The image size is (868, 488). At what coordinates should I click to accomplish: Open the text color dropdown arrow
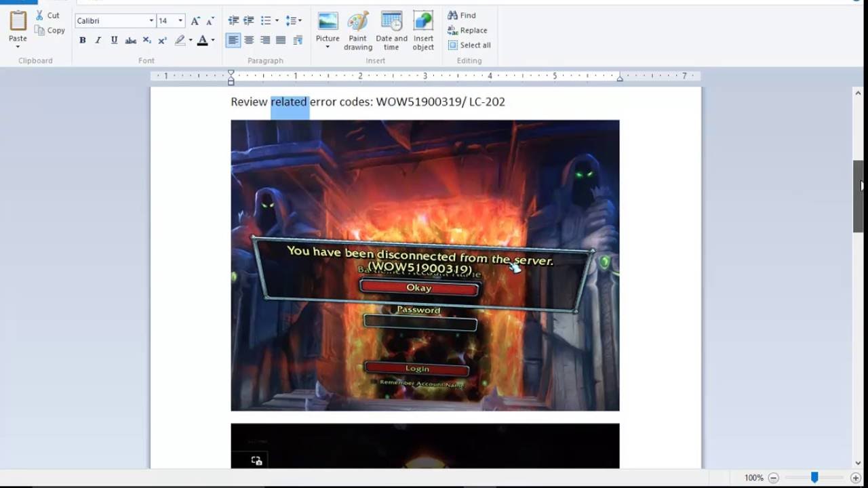pyautogui.click(x=213, y=41)
